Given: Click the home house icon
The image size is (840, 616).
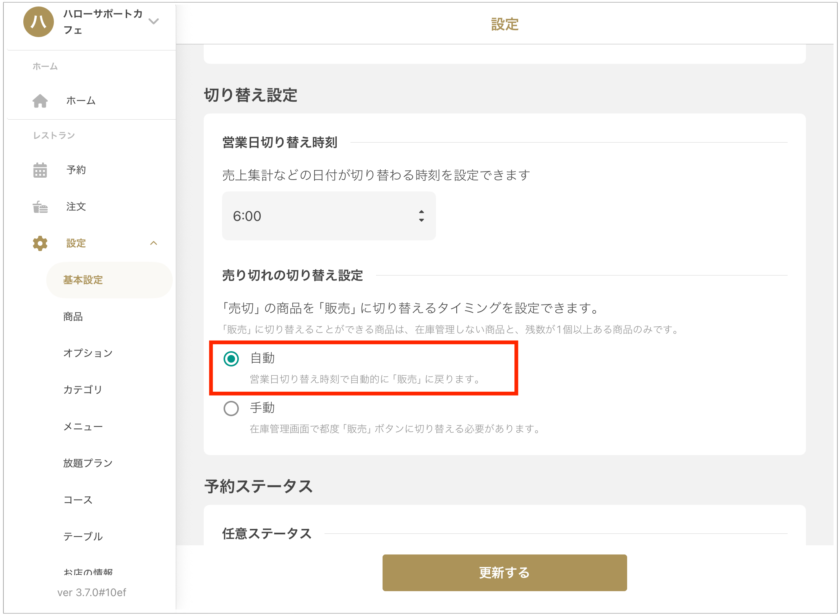Looking at the screenshot, I should click(x=40, y=101).
